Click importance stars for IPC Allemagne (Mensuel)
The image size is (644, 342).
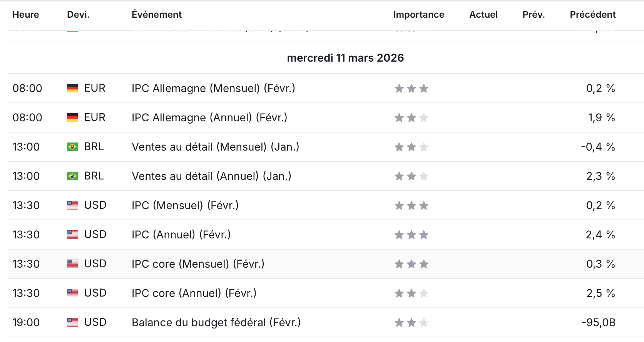pos(411,89)
